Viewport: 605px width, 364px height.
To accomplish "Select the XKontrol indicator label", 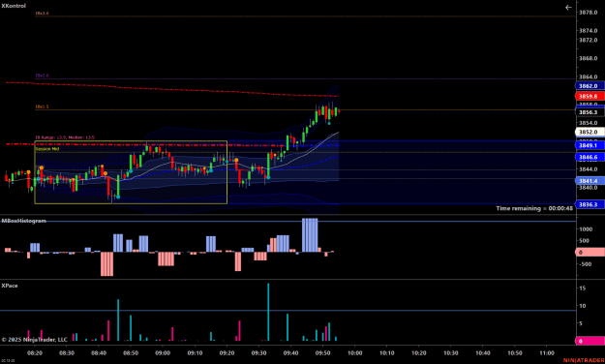I will [x=14, y=6].
